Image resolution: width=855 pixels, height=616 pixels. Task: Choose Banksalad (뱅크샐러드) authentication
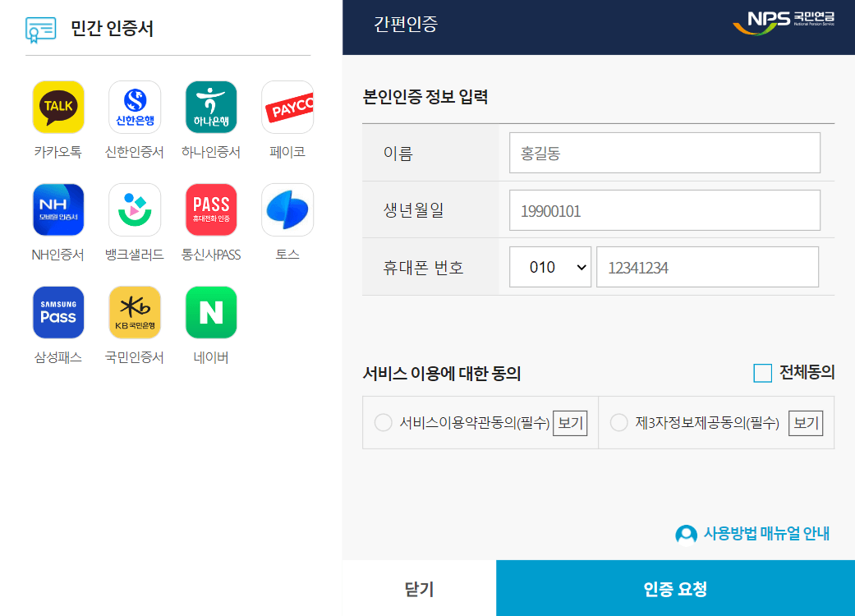[x=134, y=209]
